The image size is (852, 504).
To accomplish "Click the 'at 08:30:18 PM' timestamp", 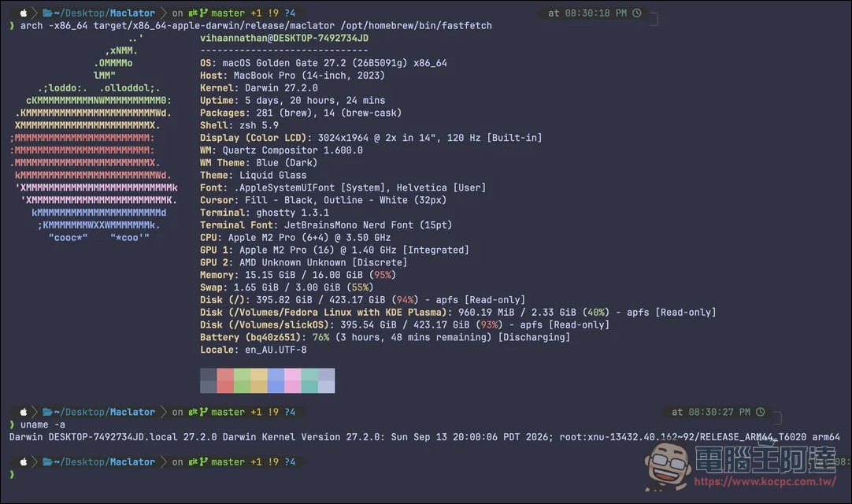I will (587, 13).
